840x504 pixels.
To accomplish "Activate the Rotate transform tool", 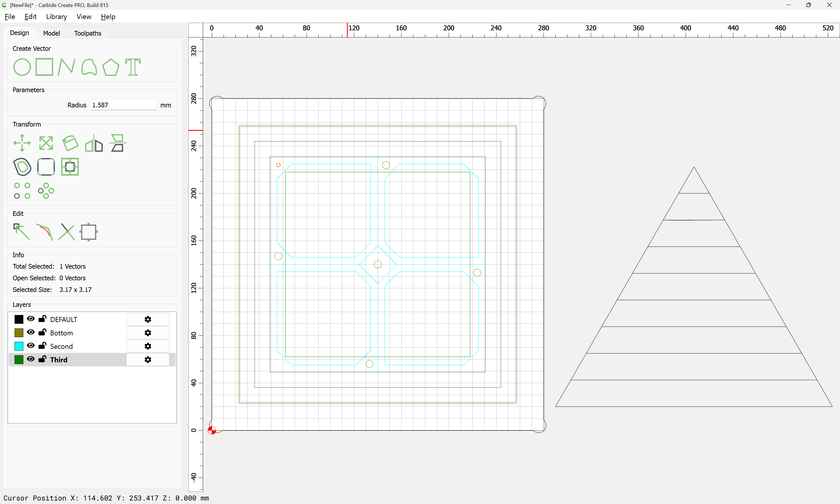I will [70, 143].
